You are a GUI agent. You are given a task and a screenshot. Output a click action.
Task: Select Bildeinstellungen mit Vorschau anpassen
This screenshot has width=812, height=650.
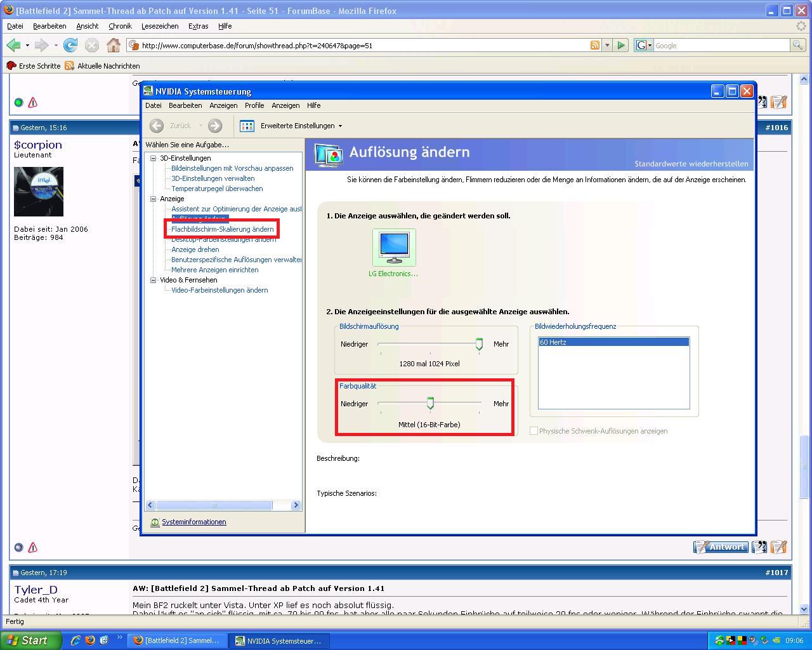point(232,168)
